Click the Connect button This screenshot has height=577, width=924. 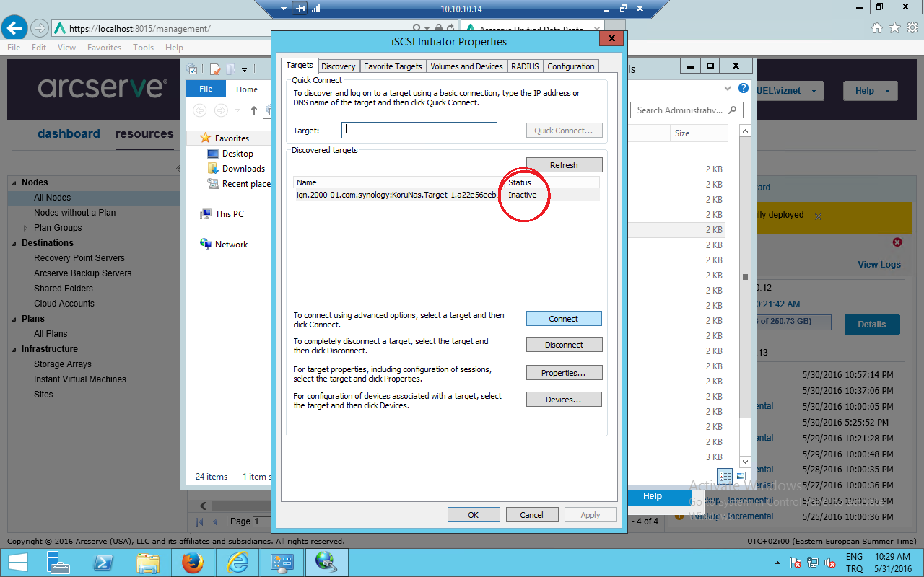(x=563, y=319)
